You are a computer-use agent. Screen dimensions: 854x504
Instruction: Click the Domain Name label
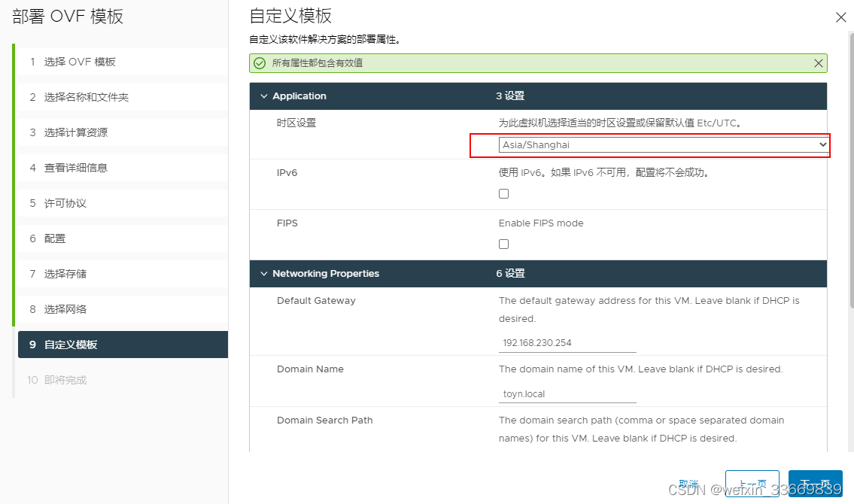tap(310, 369)
